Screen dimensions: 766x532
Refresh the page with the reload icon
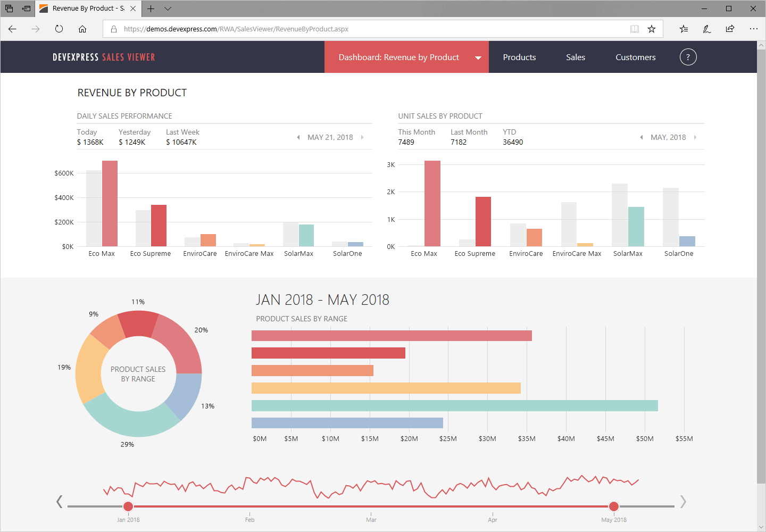(x=59, y=29)
